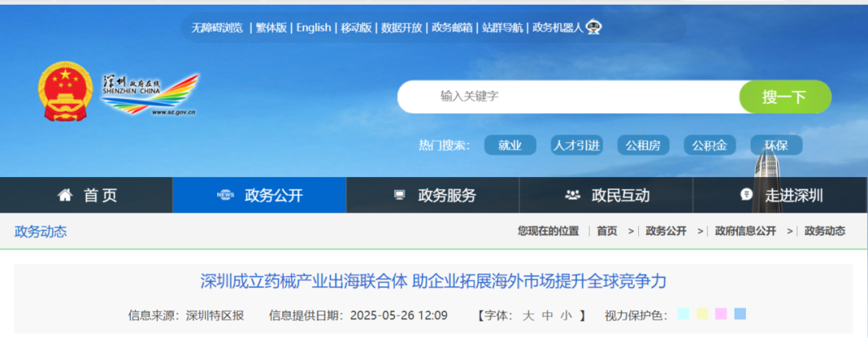Select the 公租房 hot search tag
Screen dimensions: 868x338
click(x=643, y=146)
